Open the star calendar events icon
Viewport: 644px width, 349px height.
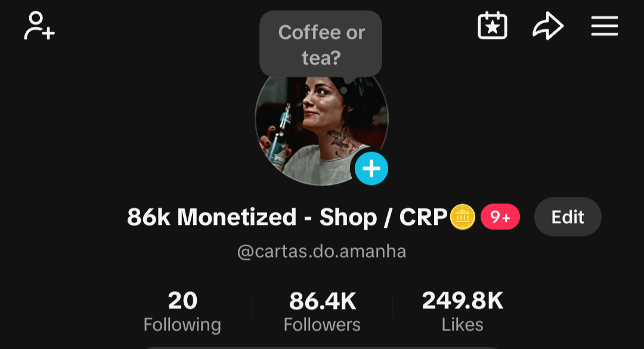(492, 26)
